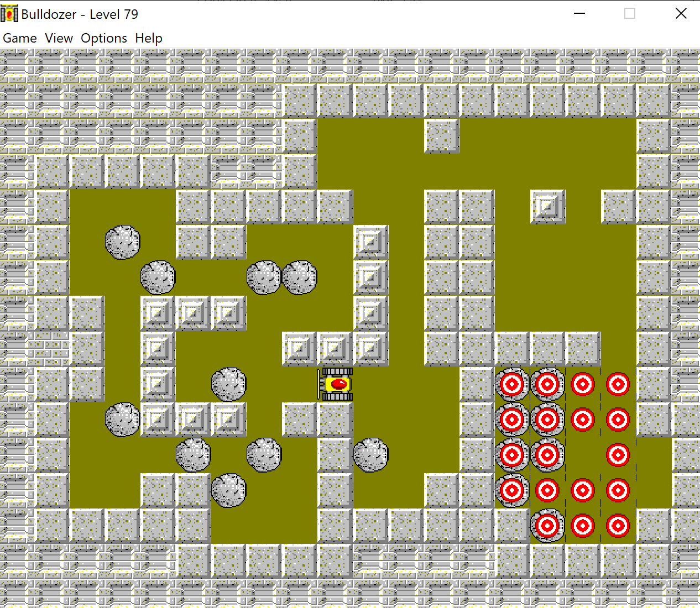700x608 pixels.
Task: Open the Options menu
Action: click(104, 38)
